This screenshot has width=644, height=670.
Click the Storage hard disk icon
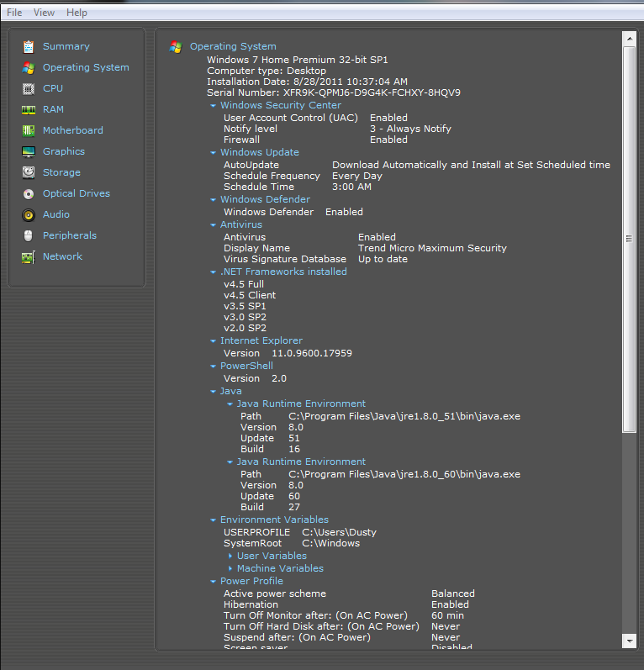point(29,172)
